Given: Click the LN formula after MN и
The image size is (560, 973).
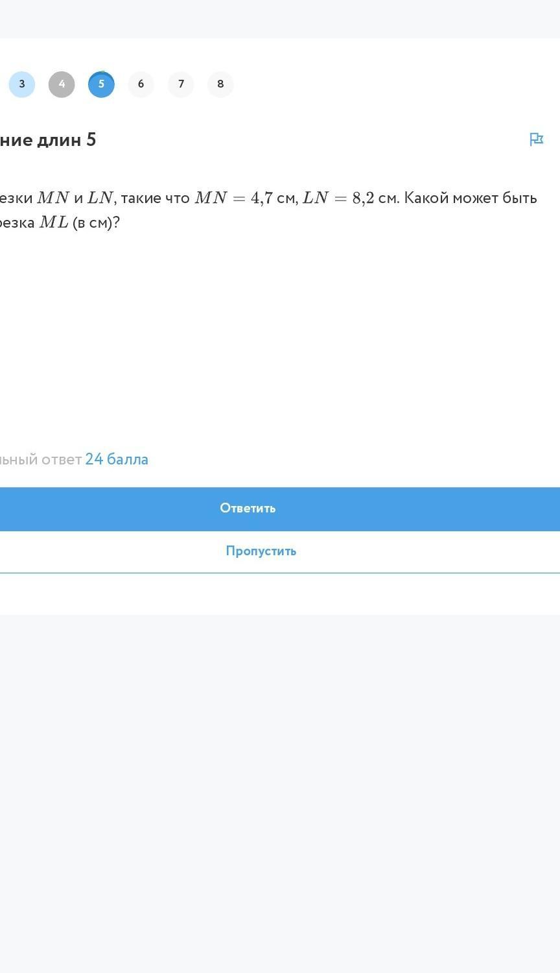Looking at the screenshot, I should point(100,198).
